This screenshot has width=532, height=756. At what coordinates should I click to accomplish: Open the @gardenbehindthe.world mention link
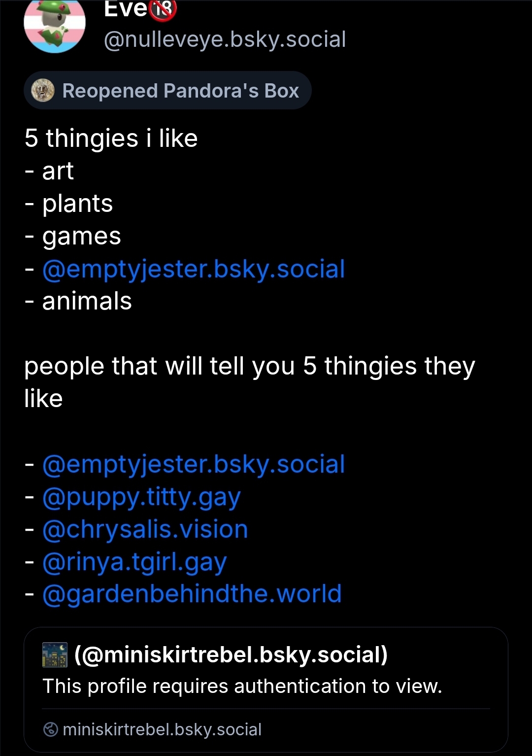(x=192, y=594)
